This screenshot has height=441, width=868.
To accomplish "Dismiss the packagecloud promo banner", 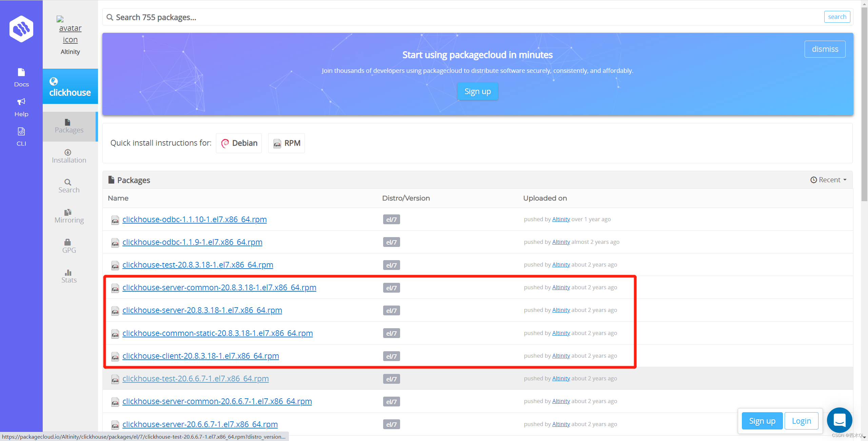I will point(825,49).
